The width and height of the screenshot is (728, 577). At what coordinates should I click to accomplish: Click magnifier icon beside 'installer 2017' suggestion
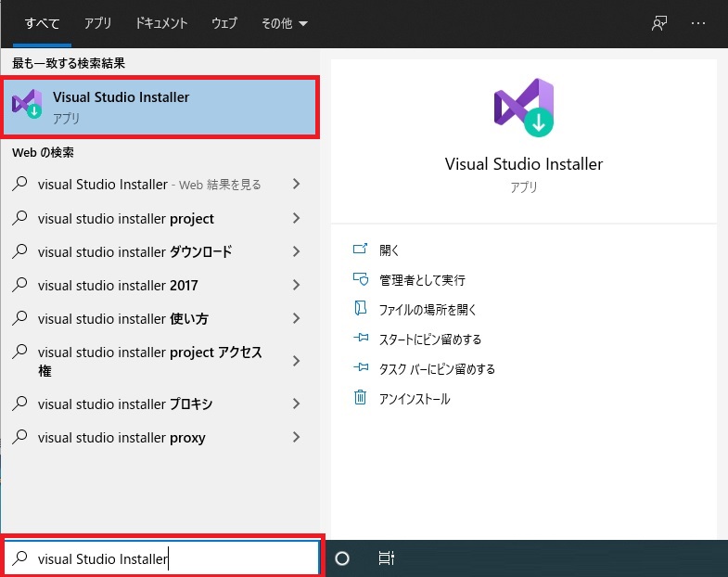click(x=19, y=285)
